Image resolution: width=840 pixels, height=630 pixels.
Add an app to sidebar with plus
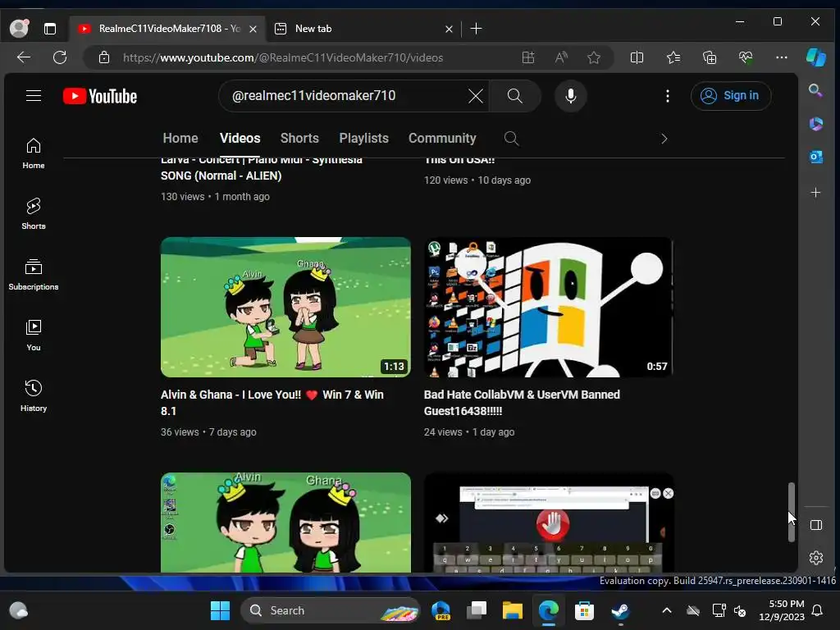point(816,192)
